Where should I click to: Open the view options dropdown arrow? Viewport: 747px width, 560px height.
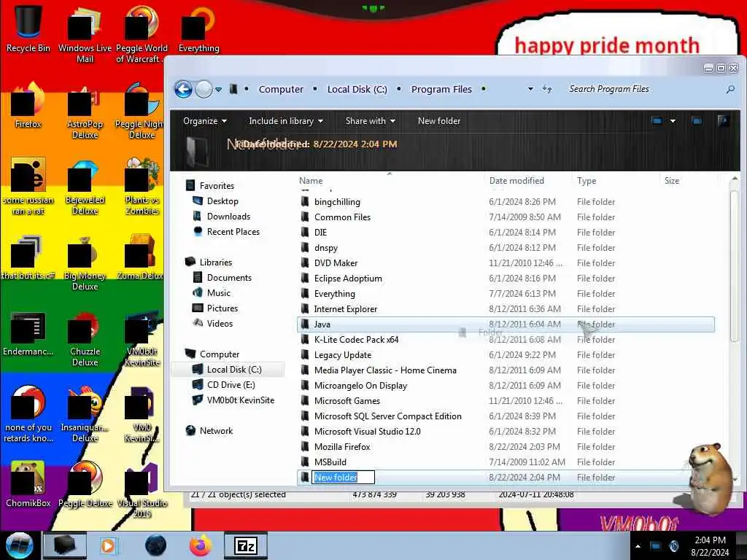673,121
